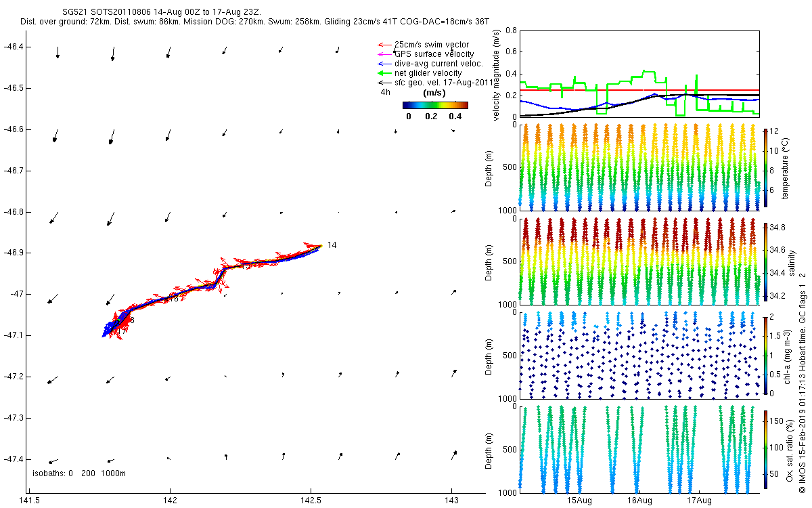
Task: Click the '16Aug' date tick on the time axis
Action: click(639, 501)
